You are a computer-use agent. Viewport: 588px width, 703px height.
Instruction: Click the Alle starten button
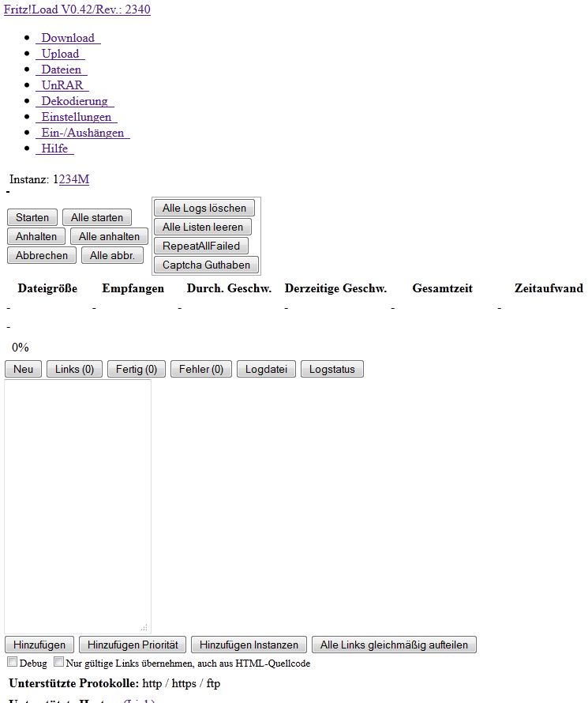point(97,217)
